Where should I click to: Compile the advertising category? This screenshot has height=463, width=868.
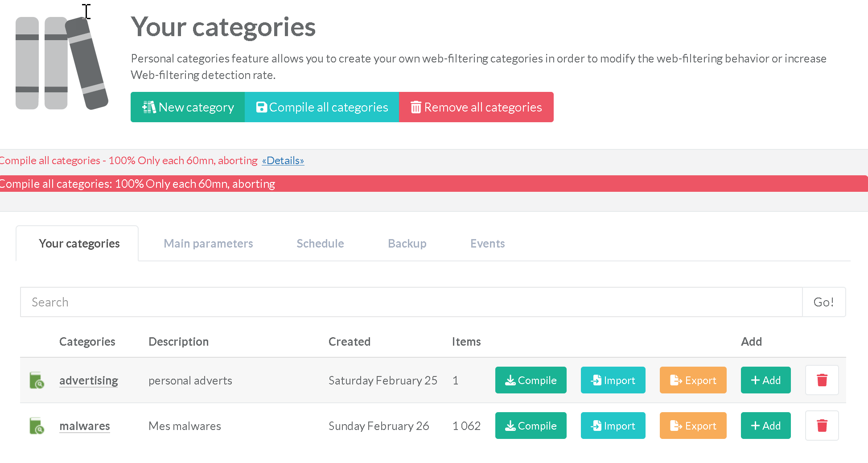(531, 380)
